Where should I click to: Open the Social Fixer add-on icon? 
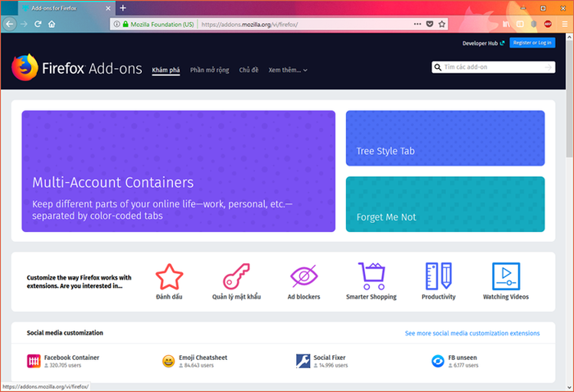coord(303,361)
